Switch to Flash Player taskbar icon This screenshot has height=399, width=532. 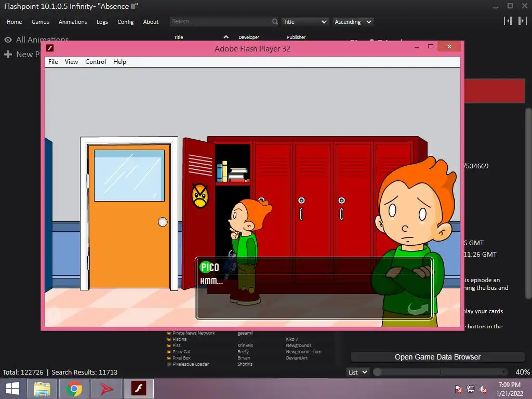(x=138, y=389)
